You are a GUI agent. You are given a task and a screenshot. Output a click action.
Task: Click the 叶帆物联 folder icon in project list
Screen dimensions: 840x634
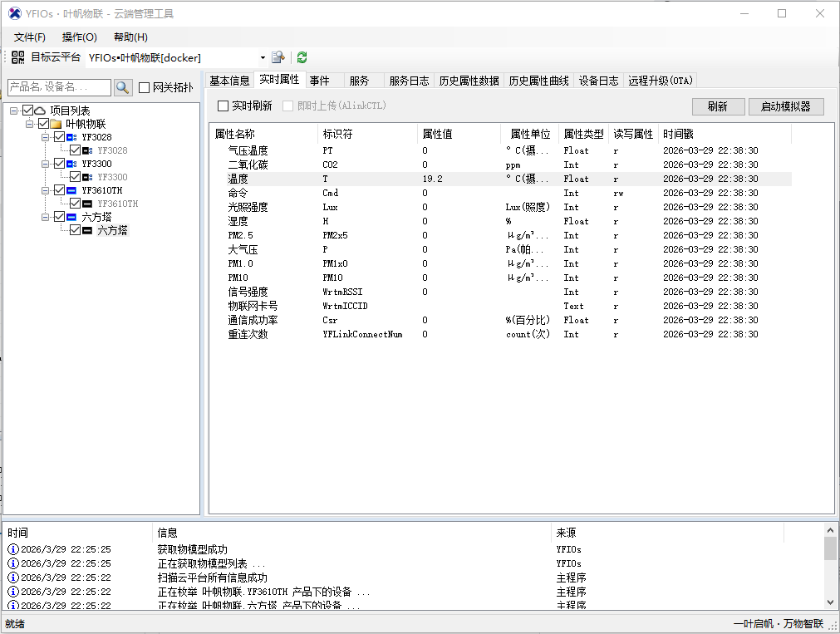click(57, 125)
